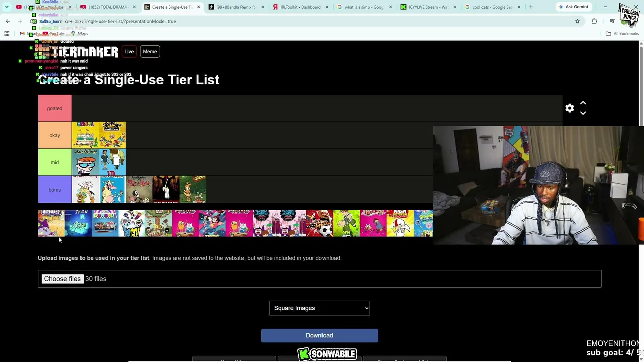Select the green mid tier label

click(x=55, y=162)
